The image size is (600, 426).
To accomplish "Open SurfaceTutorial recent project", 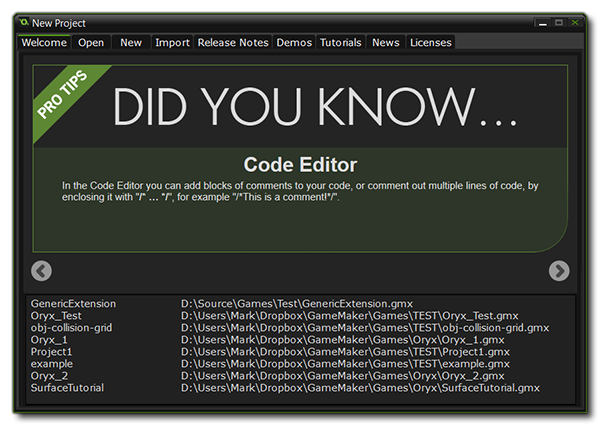I will [67, 387].
